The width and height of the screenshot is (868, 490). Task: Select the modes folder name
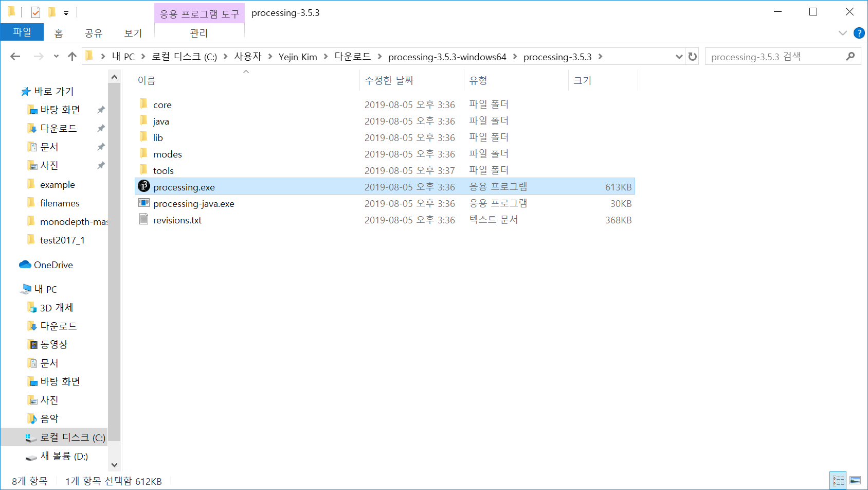pos(168,154)
